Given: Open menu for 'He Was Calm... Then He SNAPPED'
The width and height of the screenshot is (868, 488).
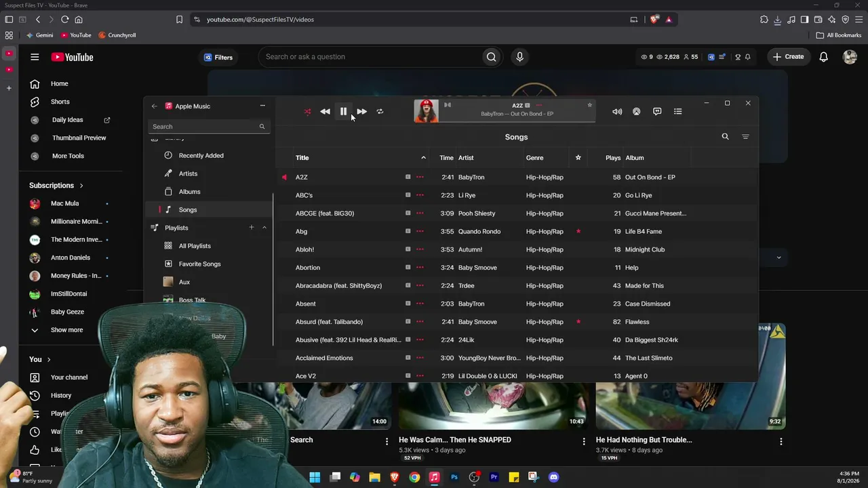Looking at the screenshot, I should pos(584,441).
